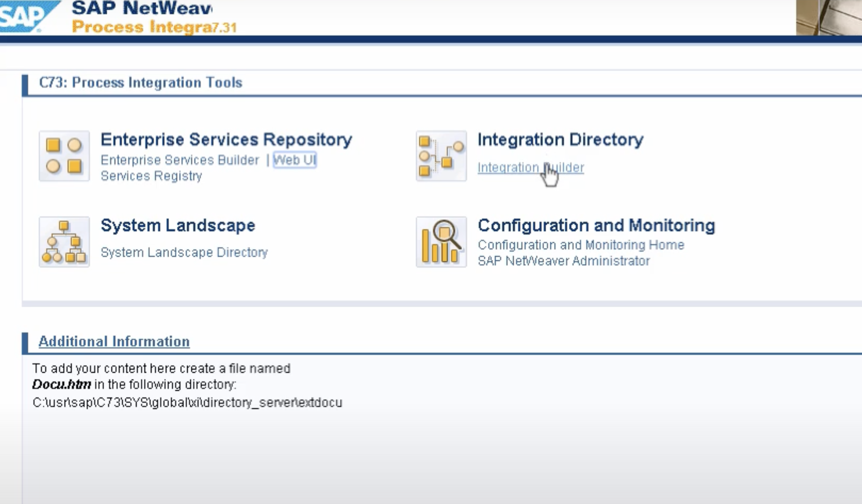
Task: Click the Process Integration 7.31 subtitle
Action: click(154, 27)
